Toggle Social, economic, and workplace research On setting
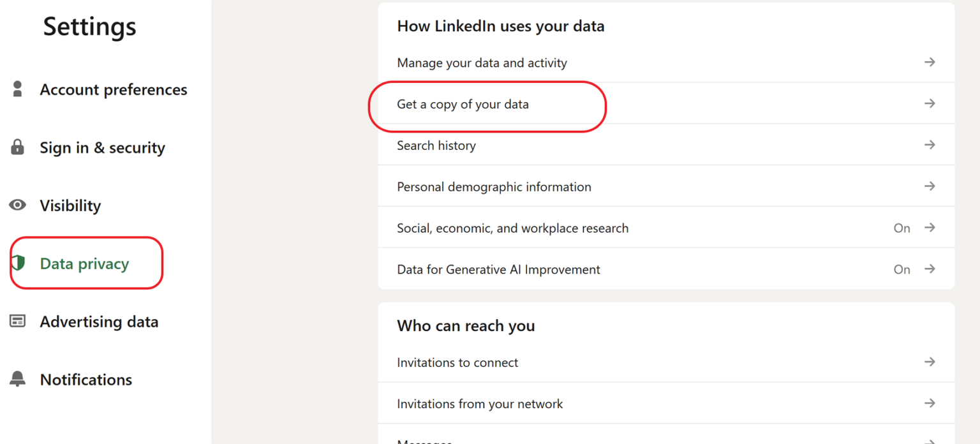Viewport: 980px width, 444px height. point(902,228)
